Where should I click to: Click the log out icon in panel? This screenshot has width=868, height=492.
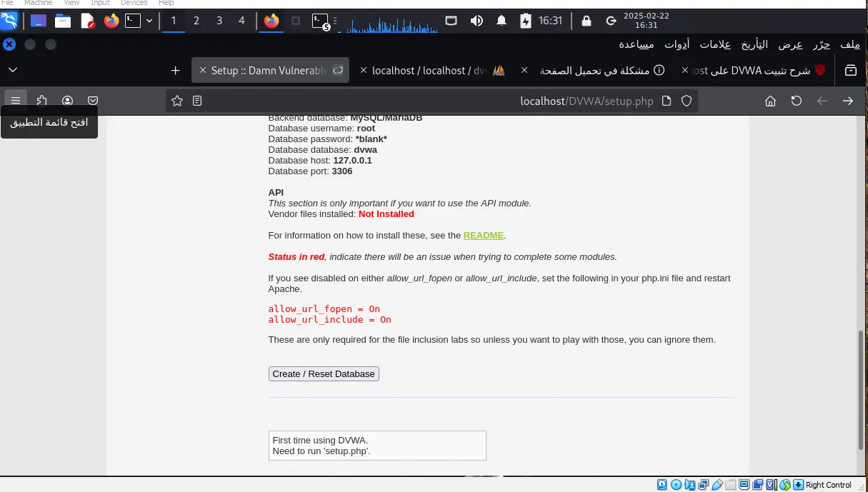coord(611,21)
